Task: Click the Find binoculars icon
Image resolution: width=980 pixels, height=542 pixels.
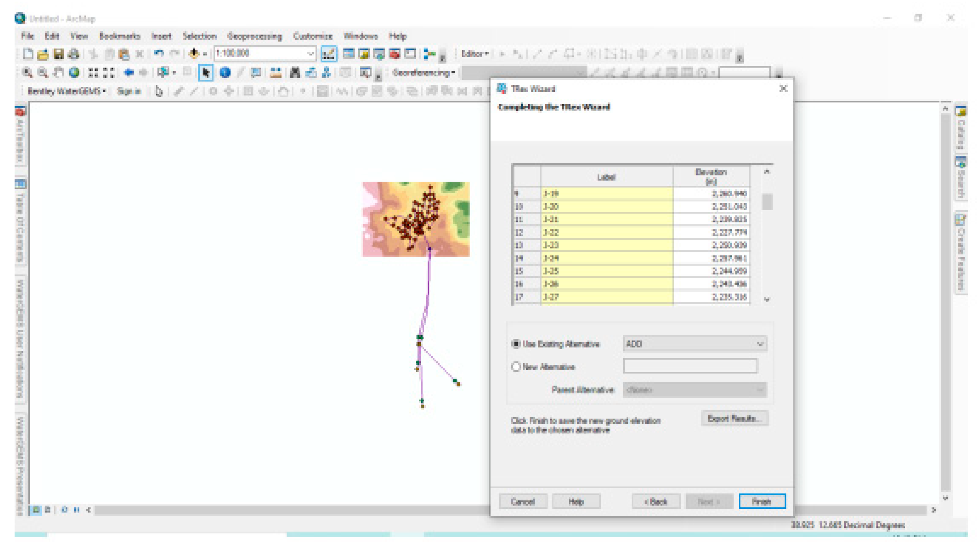Action: pyautogui.click(x=295, y=72)
